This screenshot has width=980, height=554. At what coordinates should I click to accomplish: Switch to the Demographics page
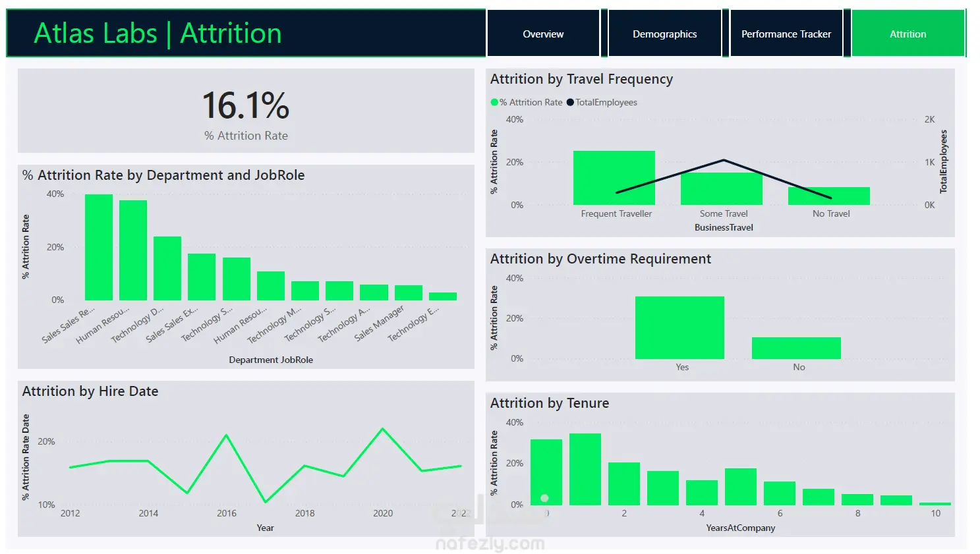pos(664,34)
